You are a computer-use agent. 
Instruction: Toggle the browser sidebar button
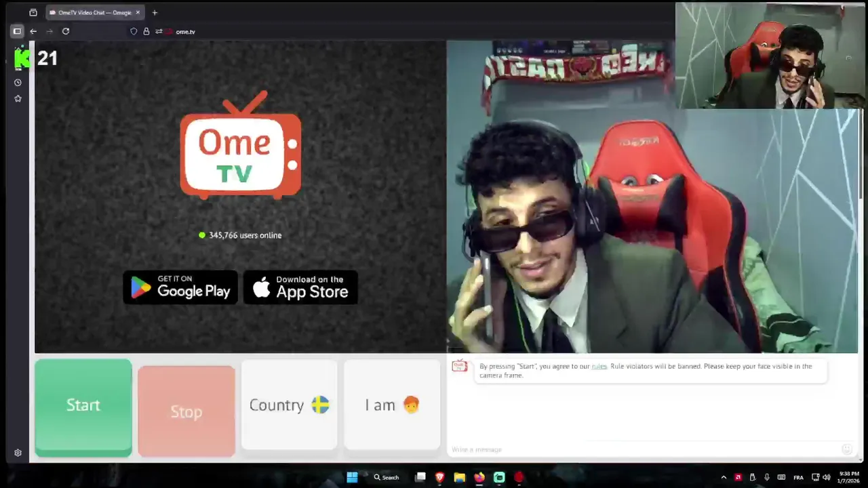click(x=17, y=31)
